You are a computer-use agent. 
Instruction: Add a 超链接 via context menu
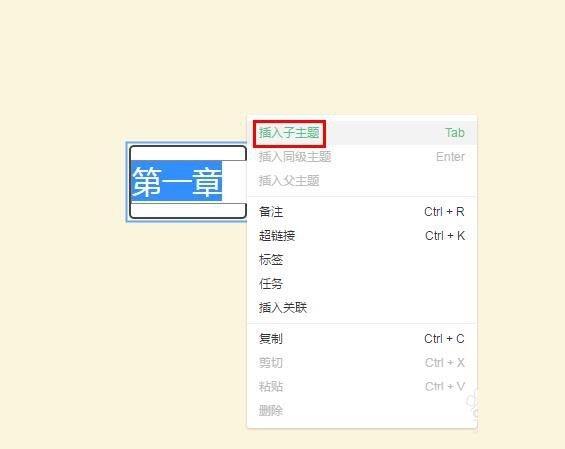coord(362,236)
